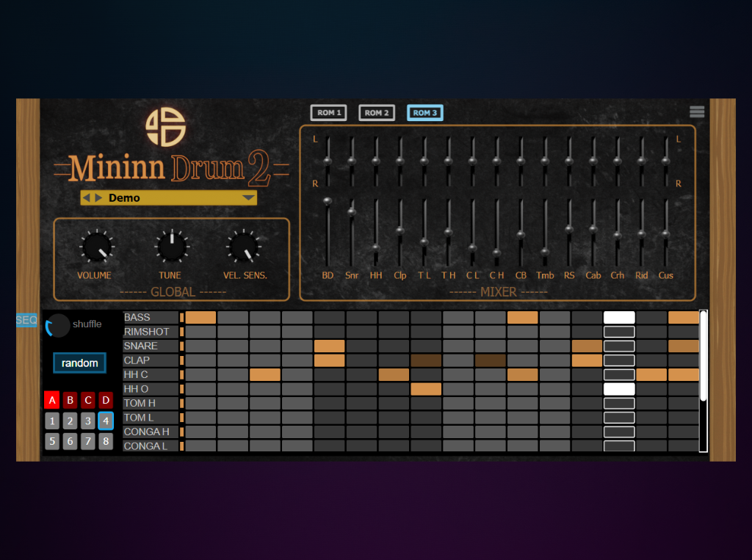The width and height of the screenshot is (752, 560).
Task: Click the VOLUME knob
Action: 96,247
